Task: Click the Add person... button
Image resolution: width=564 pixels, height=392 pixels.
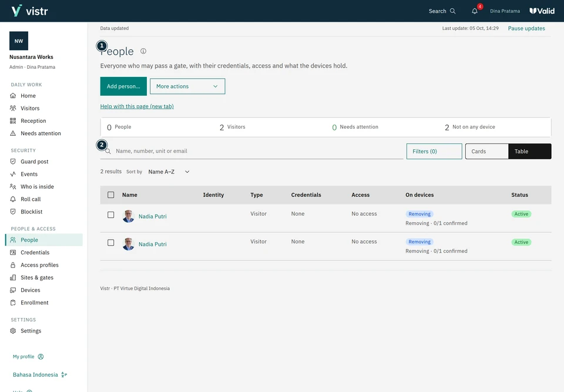Action: (123, 86)
